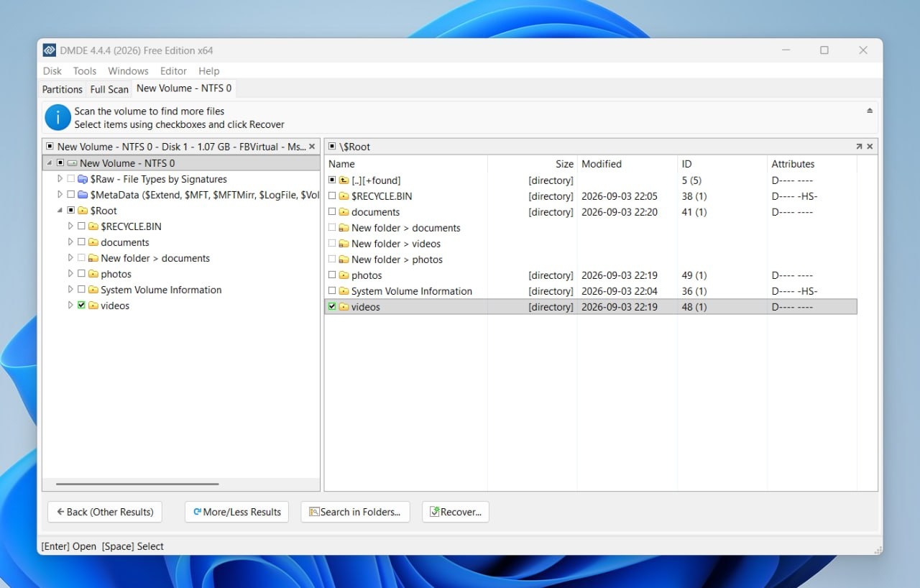Click the videos folder icon in tree
The width and height of the screenshot is (920, 588).
[x=93, y=306]
